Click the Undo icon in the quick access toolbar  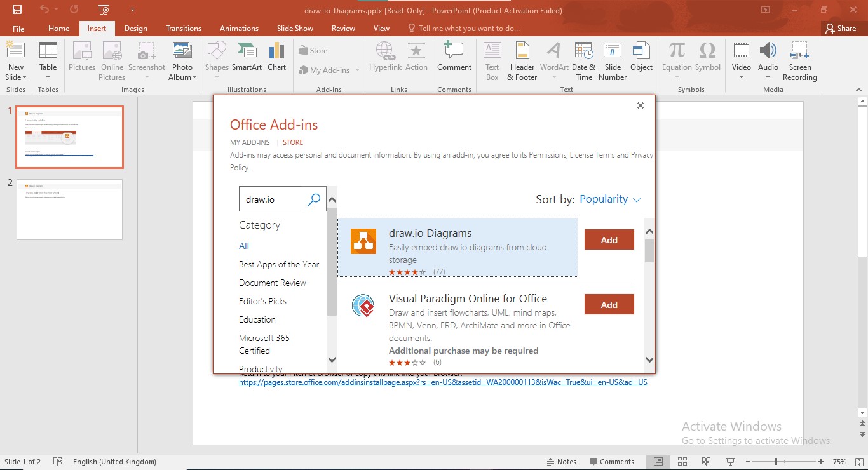click(x=44, y=10)
